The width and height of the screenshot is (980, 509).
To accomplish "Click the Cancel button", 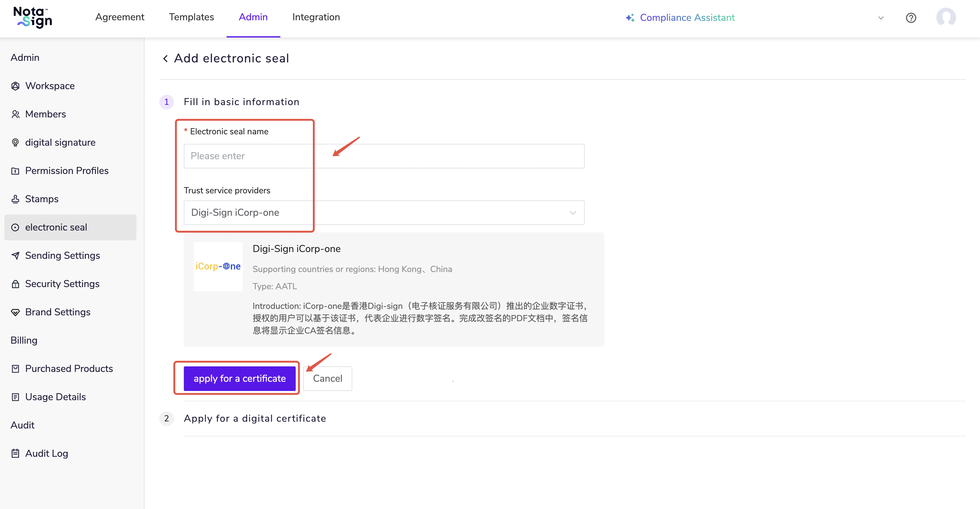I will [327, 378].
